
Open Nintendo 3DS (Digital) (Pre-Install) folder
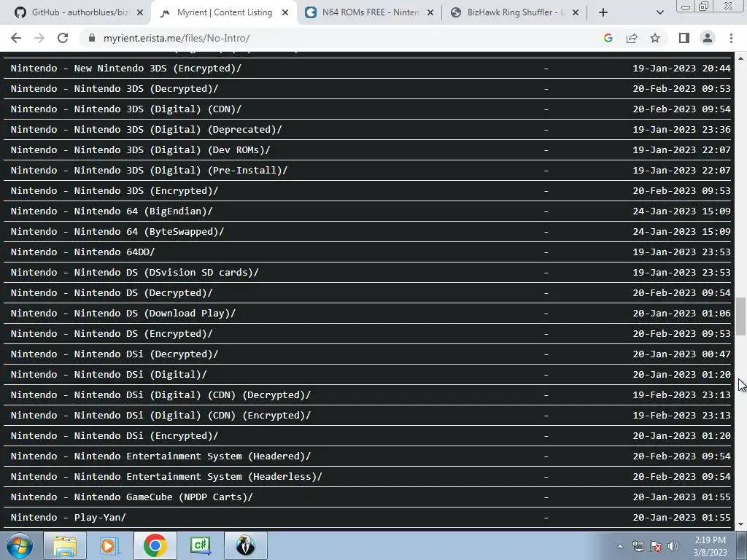149,171
